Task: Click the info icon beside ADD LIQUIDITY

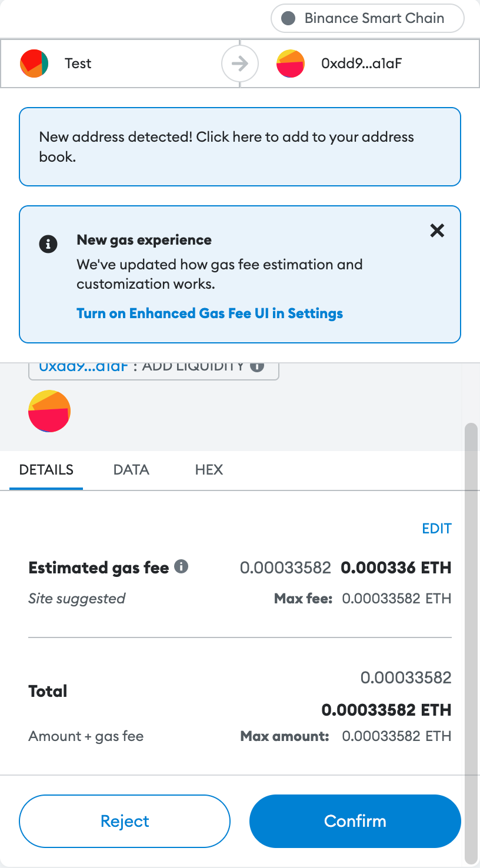Action: coord(256,366)
